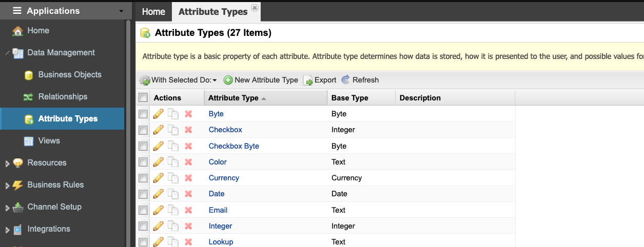Screen dimensions: 644x247
Task: Expand the Channel Setup section
Action: point(7,208)
